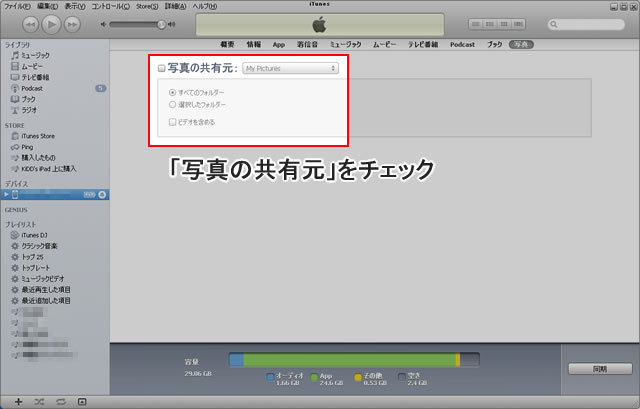The height and width of the screenshot is (409, 640).
Task: Click the previous track rewind button
Action: [x=30, y=24]
